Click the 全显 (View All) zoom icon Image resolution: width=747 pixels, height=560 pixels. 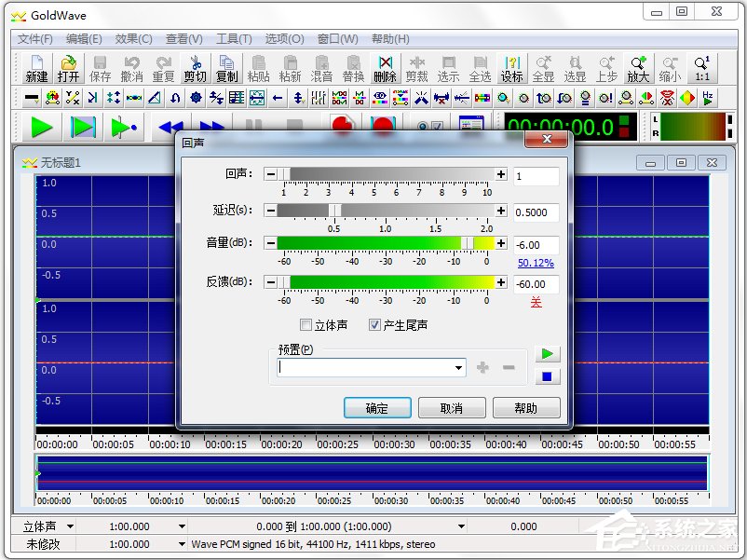click(x=544, y=69)
